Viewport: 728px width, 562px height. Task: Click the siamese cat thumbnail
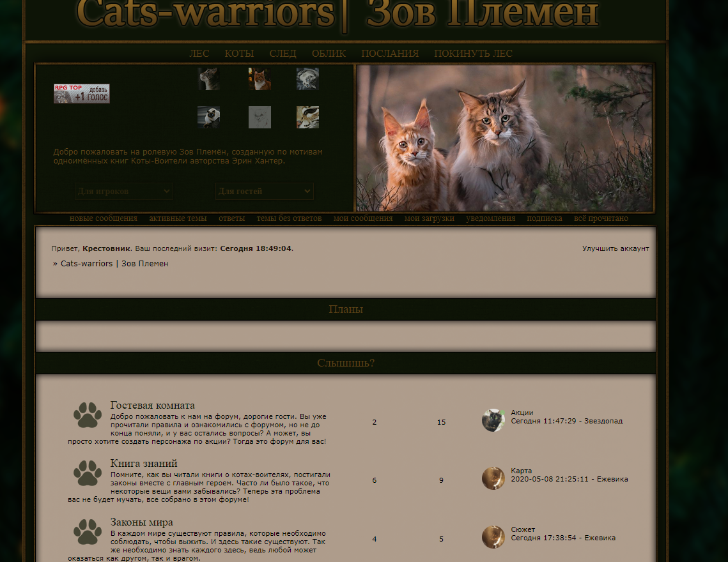tap(209, 117)
